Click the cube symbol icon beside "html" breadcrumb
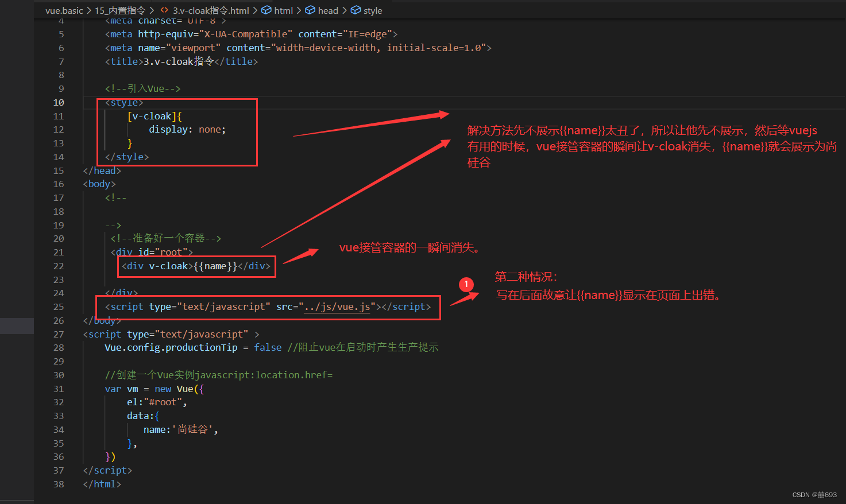846x504 pixels. pyautogui.click(x=266, y=10)
